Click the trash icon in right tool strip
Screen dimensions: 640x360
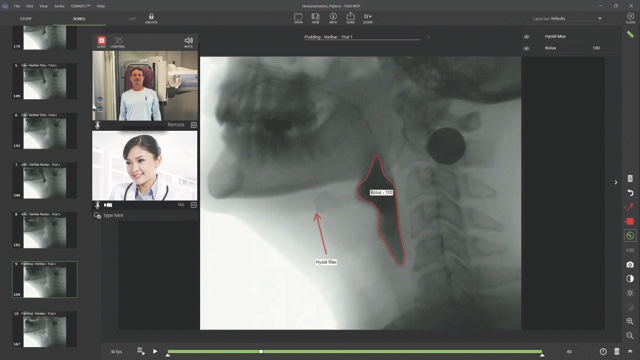[x=630, y=178]
